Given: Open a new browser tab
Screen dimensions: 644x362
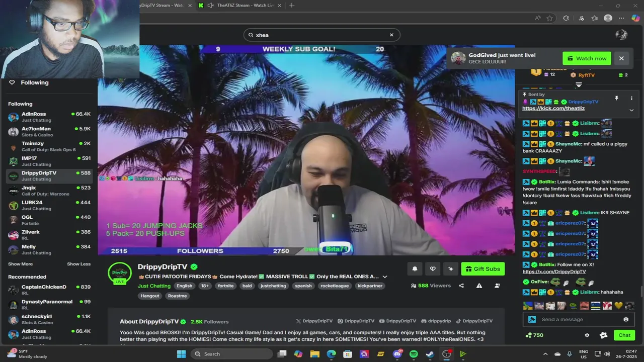Looking at the screenshot, I should tap(292, 6).
